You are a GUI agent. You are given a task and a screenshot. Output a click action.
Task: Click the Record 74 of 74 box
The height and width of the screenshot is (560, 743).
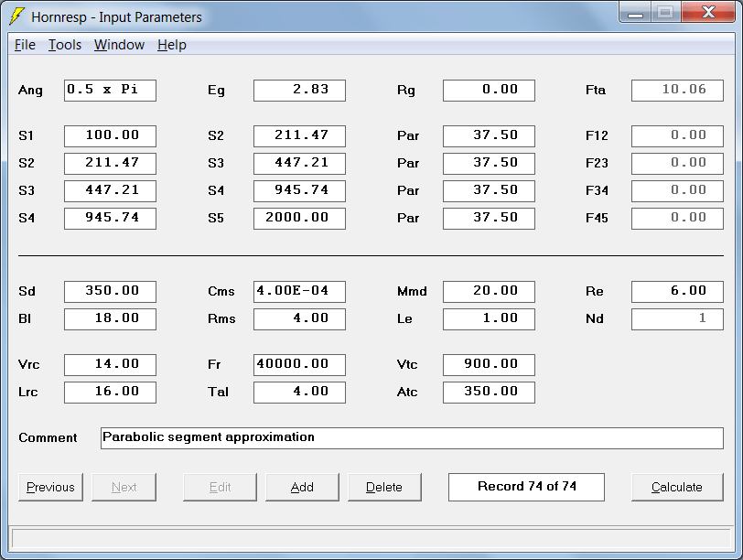tap(526, 487)
